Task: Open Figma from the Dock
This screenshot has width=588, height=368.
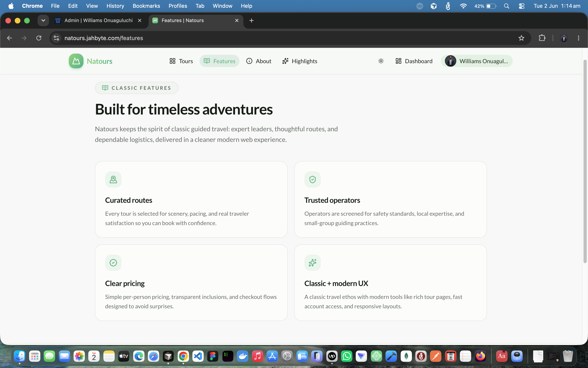Action: point(213,356)
